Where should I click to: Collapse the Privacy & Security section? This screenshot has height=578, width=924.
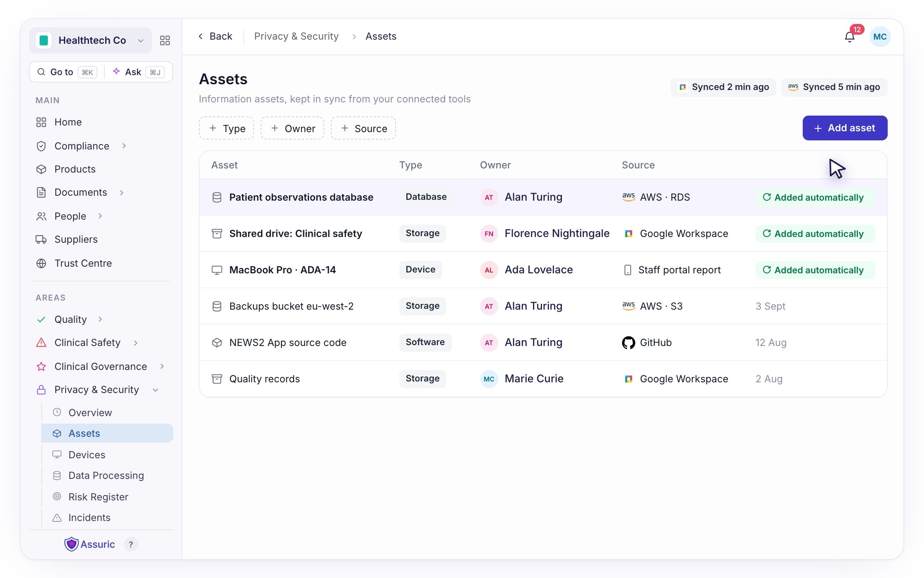point(156,390)
